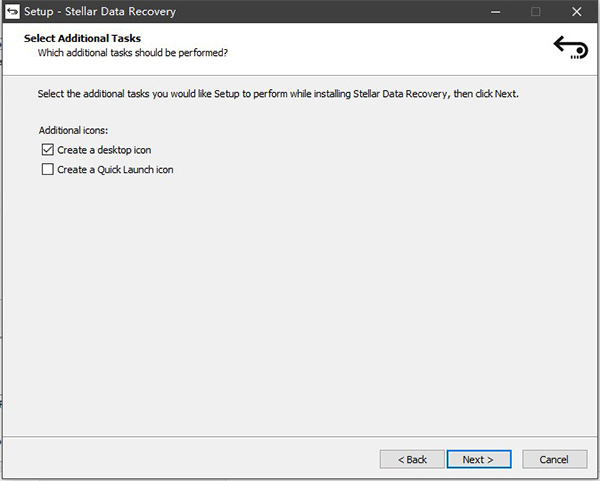Screen dimensions: 600x481
Task: Click the "Create a Quick Launch icon" label text
Action: (115, 170)
